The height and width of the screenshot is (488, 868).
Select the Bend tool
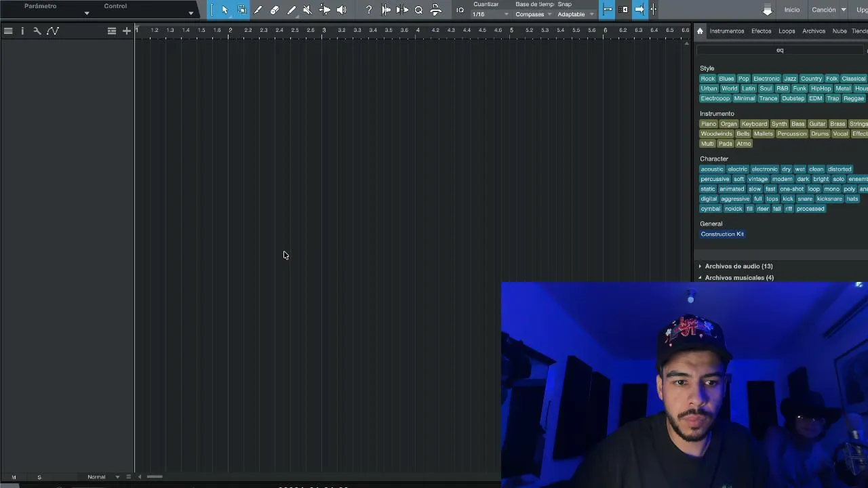click(325, 10)
